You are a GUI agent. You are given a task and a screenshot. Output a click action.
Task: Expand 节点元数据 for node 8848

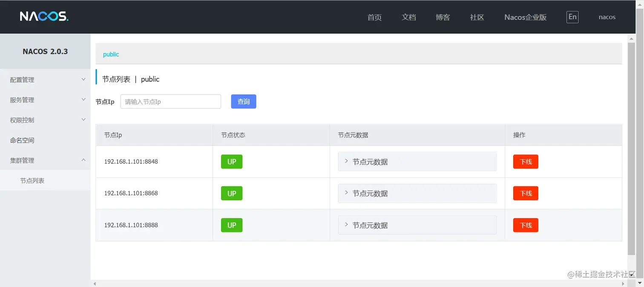(417, 162)
